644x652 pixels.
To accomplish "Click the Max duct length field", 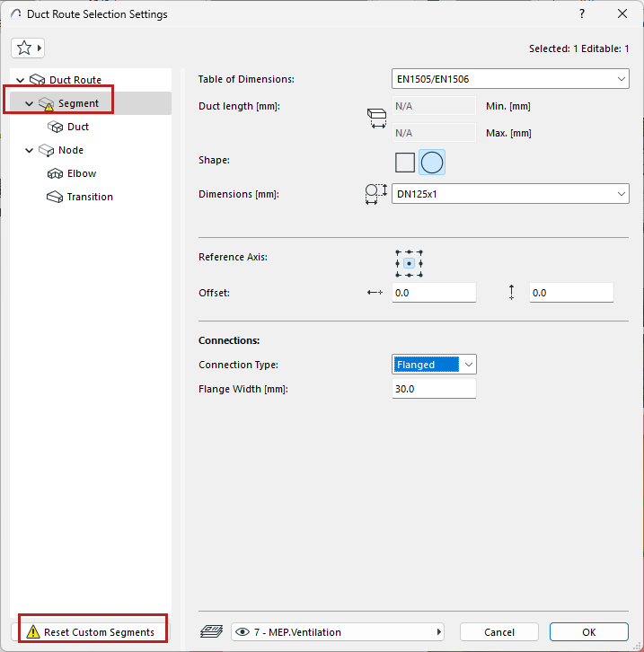I will tap(434, 133).
